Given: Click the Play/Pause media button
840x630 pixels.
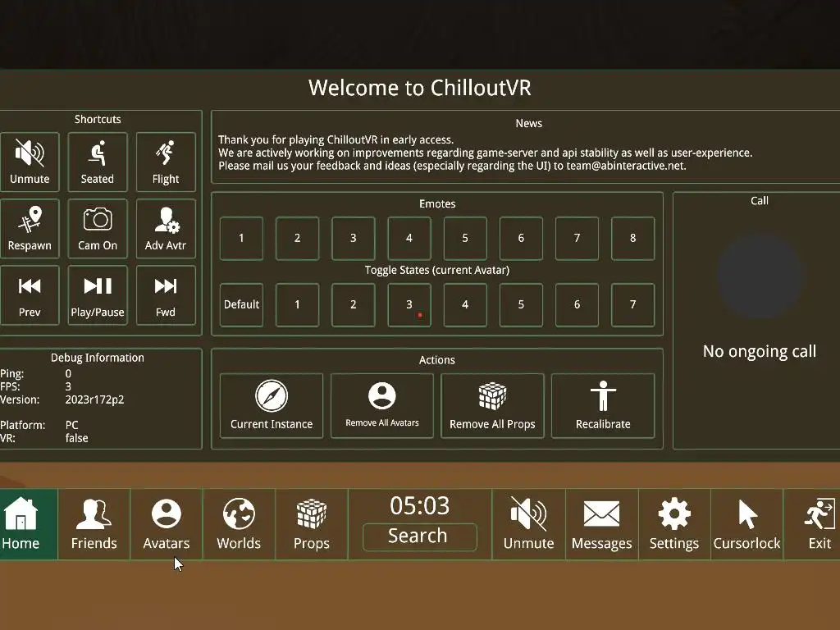Looking at the screenshot, I should tap(98, 295).
